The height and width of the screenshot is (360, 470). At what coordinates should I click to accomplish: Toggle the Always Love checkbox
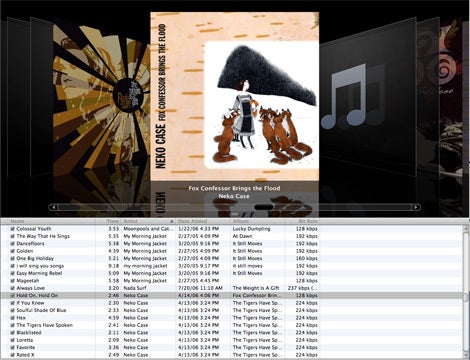click(12, 288)
